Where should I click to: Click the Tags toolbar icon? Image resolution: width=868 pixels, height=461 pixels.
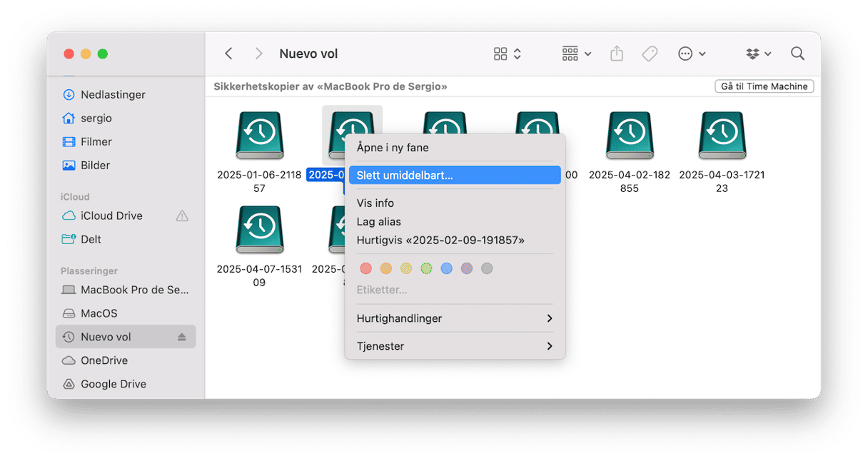click(x=650, y=54)
